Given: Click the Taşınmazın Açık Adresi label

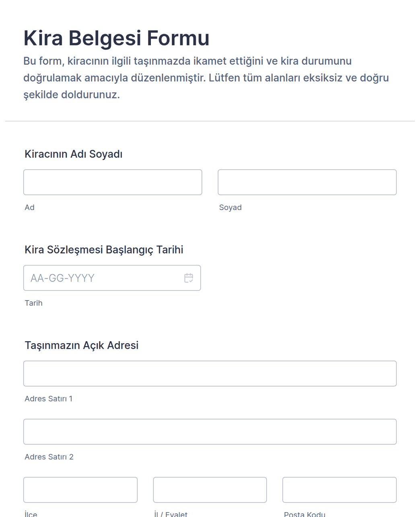Looking at the screenshot, I should click(x=81, y=345).
